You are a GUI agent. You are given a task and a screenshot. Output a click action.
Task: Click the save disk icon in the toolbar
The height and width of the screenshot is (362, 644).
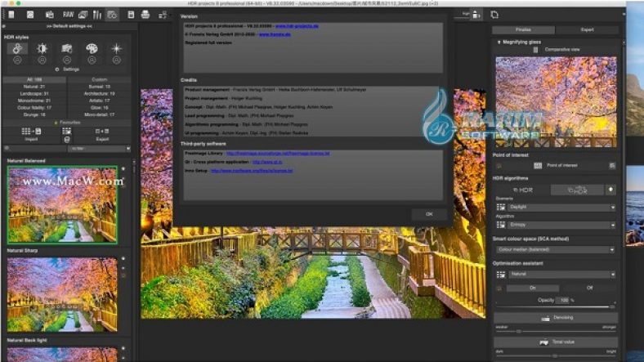point(131,15)
